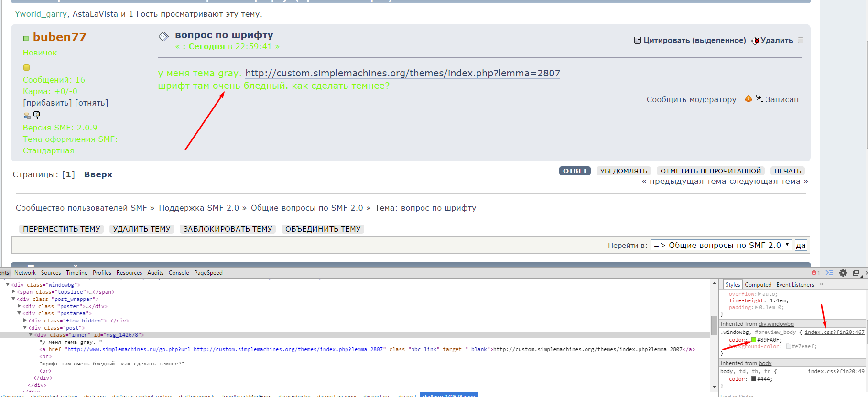The image size is (868, 397).
Task: Switch to the Network panel
Action: pos(25,273)
